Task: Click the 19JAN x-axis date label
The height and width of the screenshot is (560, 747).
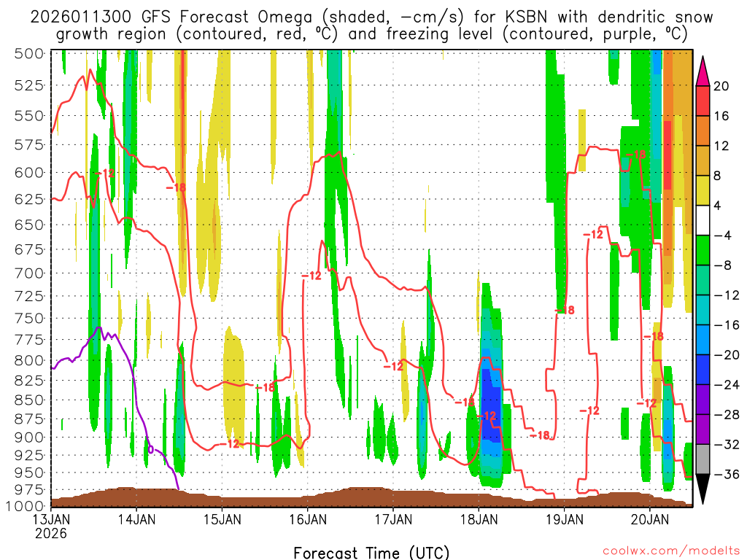Action: [565, 519]
